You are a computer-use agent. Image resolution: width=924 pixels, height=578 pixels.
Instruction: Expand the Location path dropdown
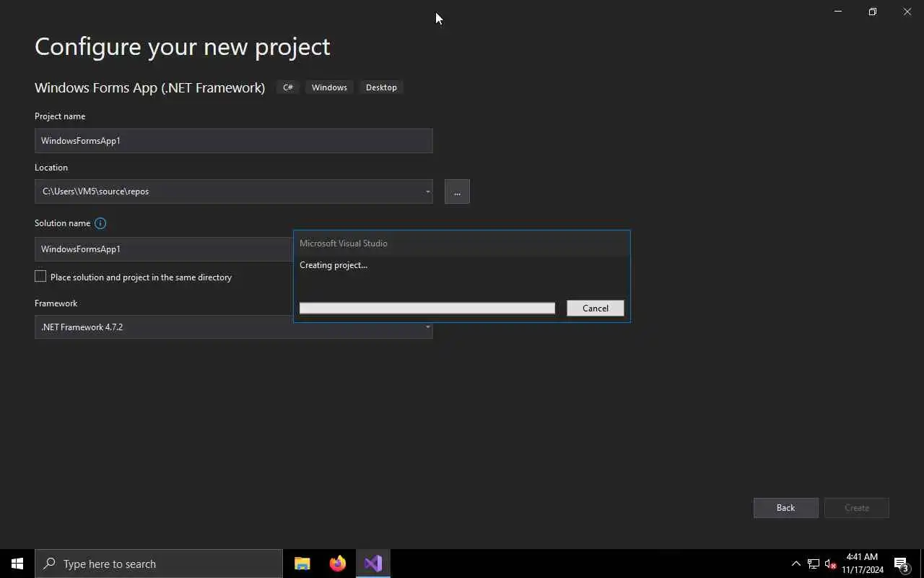[427, 191]
